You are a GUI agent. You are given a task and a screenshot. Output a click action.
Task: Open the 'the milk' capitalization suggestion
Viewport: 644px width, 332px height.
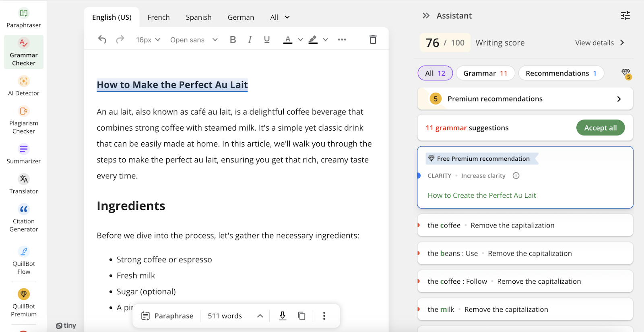pos(525,309)
